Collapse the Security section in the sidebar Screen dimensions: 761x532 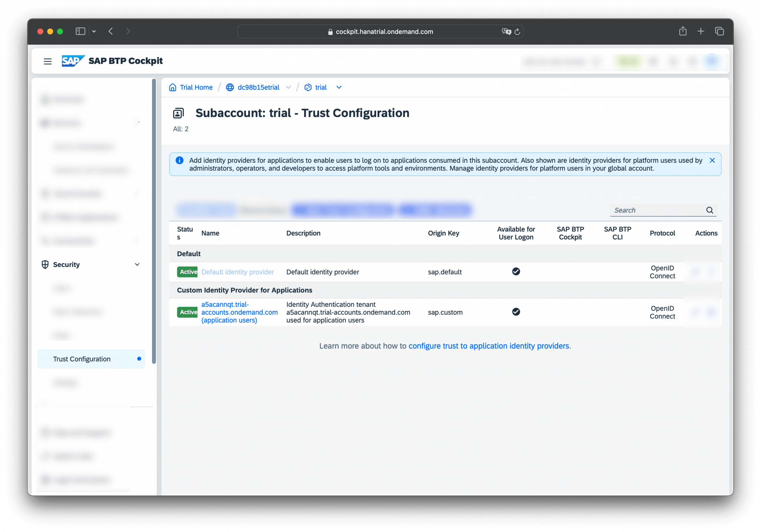pos(137,265)
